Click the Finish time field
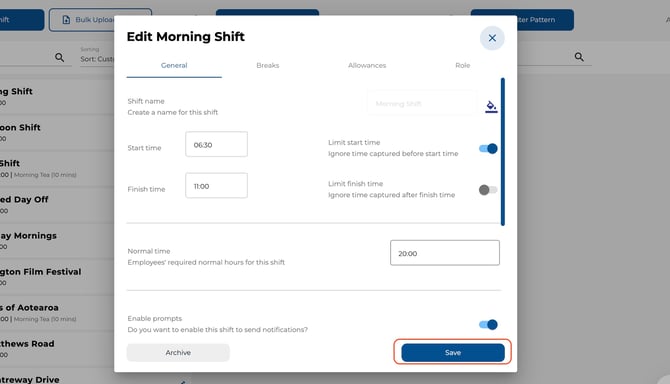Viewport: 670px width, 384px height. (216, 185)
